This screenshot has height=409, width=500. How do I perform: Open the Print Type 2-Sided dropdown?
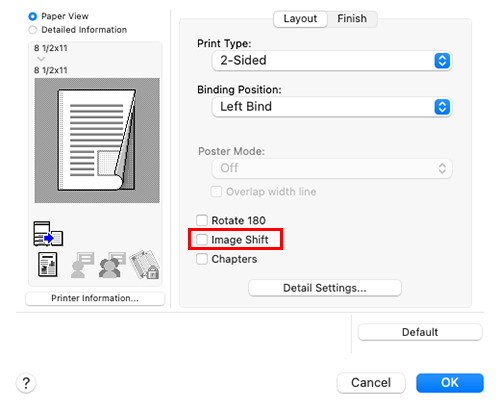coord(332,61)
